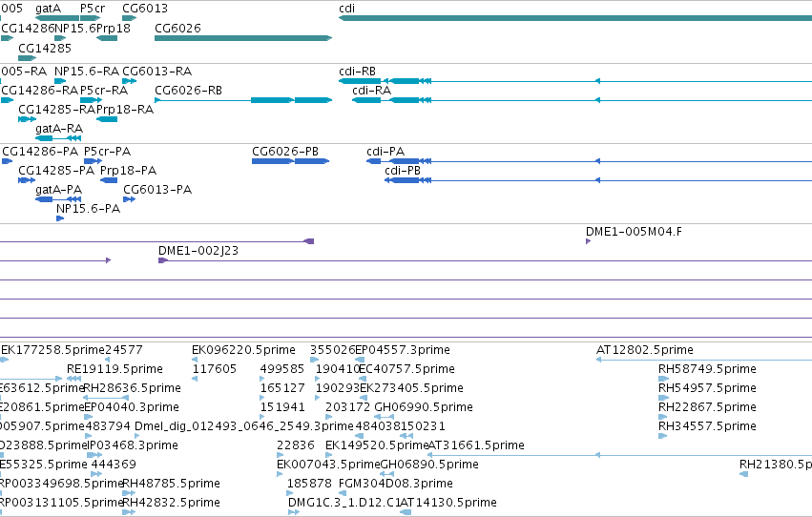Click the cdi-RB transcript label
The width and height of the screenshot is (812, 517).
pos(357,71)
